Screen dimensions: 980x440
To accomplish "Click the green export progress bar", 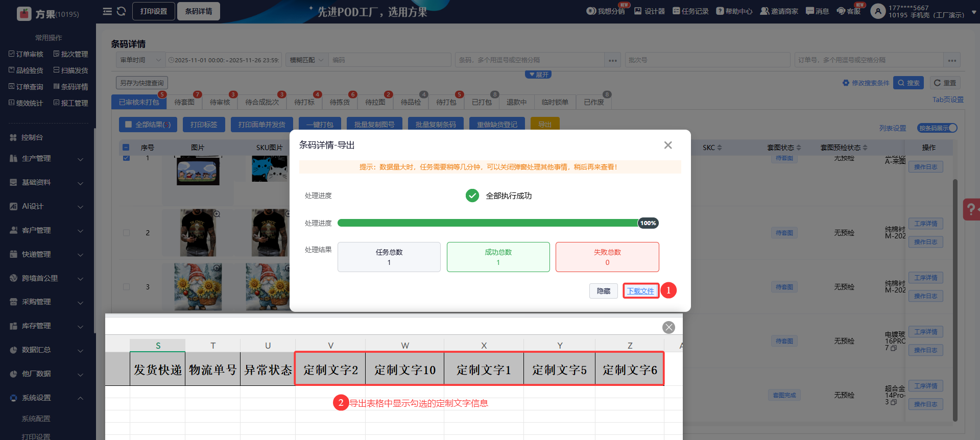I will [498, 223].
